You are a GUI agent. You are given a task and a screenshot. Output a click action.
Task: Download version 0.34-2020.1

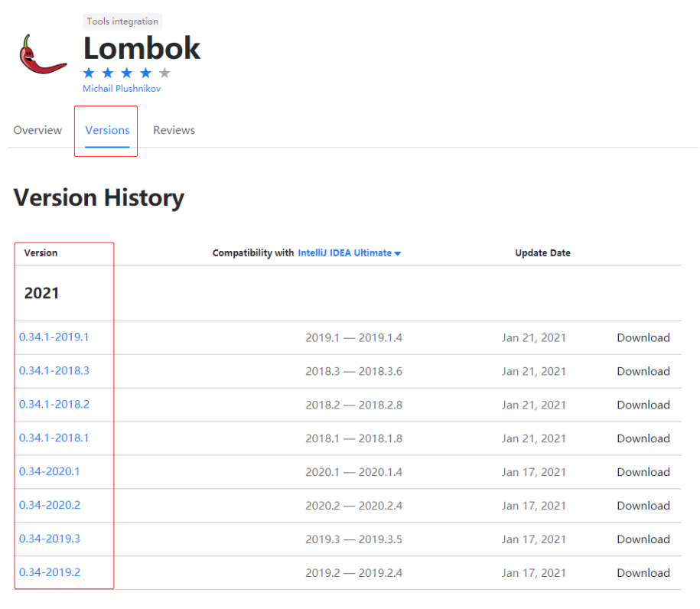[643, 472]
